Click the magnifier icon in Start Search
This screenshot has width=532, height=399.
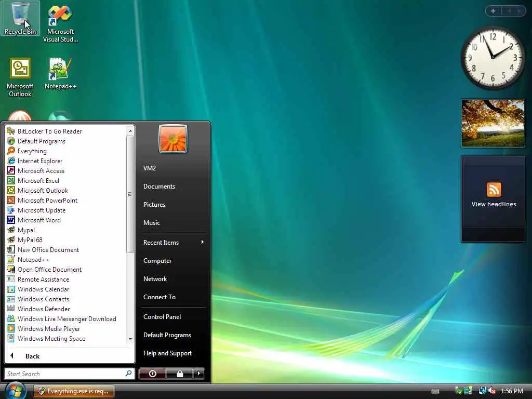pos(129,373)
